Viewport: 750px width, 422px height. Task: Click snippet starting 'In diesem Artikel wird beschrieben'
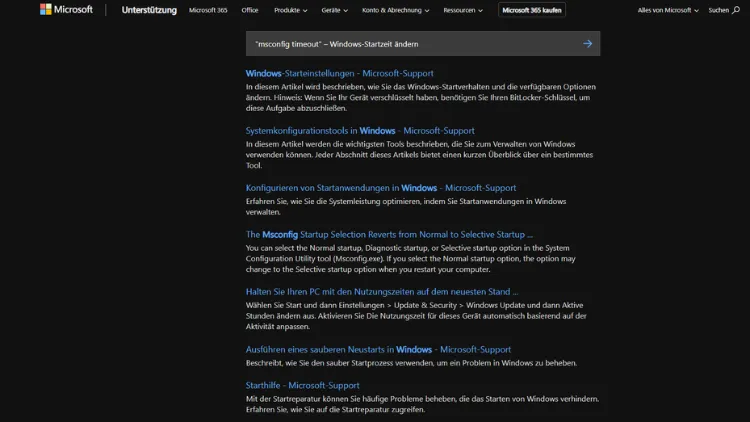coord(421,98)
